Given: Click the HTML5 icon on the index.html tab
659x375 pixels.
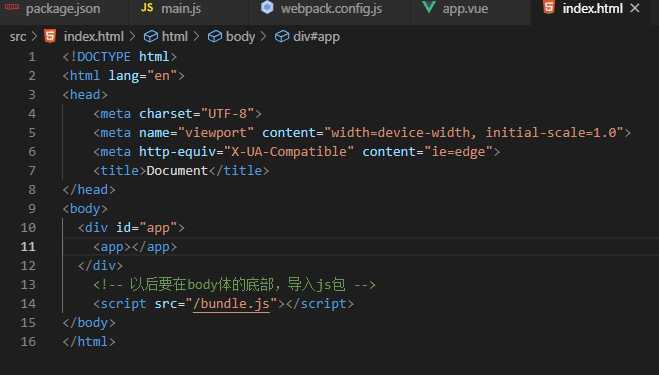Looking at the screenshot, I should point(549,7).
